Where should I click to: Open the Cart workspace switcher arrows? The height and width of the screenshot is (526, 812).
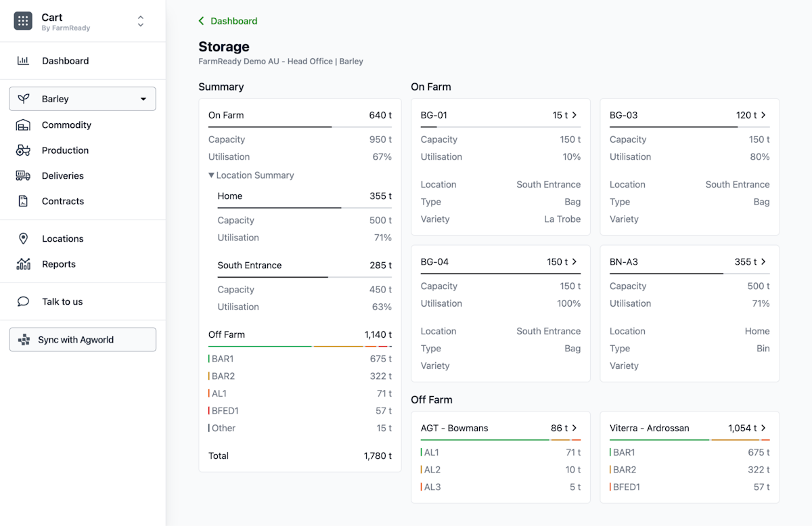(x=140, y=21)
